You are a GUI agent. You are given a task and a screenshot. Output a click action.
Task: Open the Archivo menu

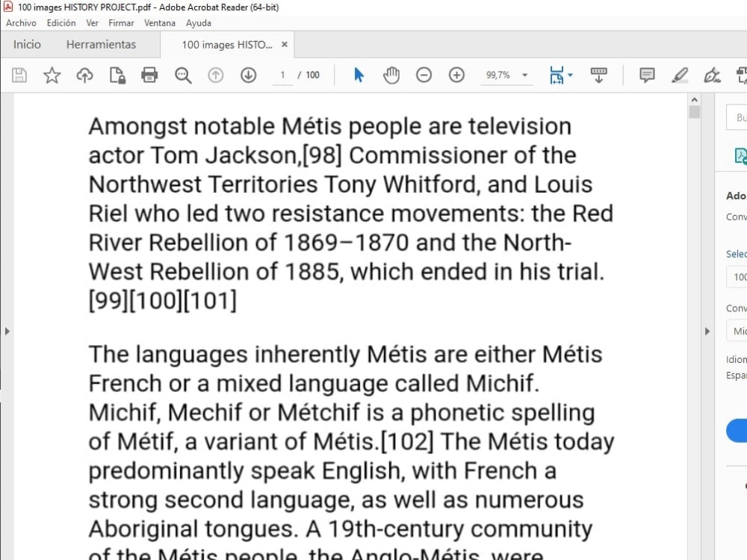coord(21,23)
